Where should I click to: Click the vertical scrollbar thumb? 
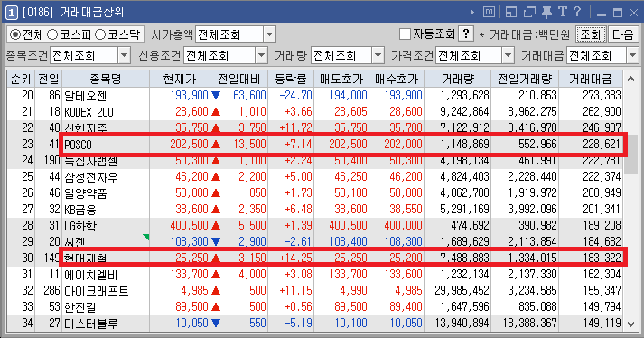click(x=630, y=154)
